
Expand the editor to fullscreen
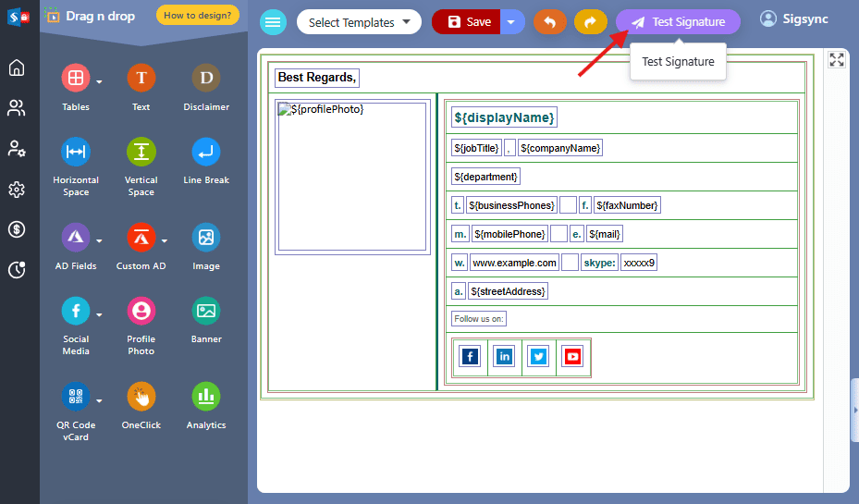point(837,59)
